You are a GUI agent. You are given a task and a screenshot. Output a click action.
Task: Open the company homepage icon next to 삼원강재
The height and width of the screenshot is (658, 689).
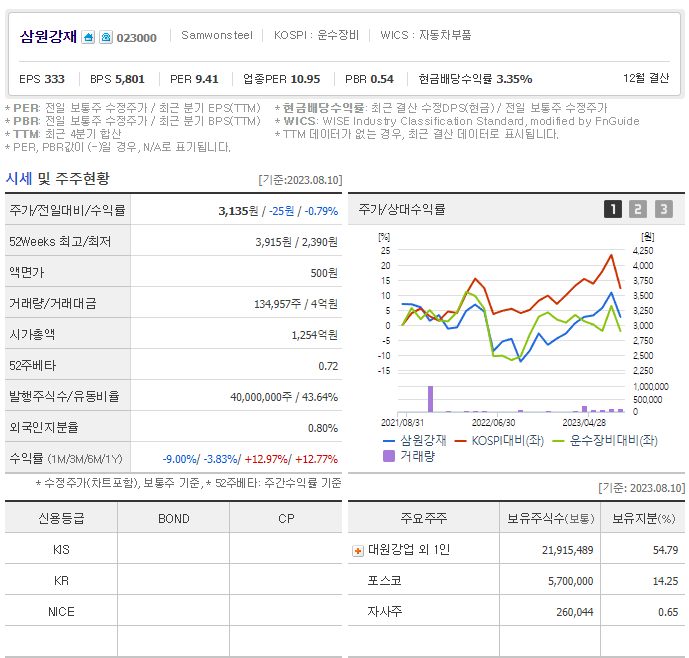click(x=88, y=37)
